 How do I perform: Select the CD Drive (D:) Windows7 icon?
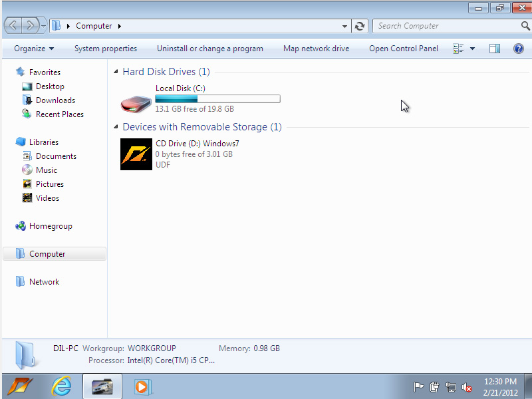(x=136, y=154)
